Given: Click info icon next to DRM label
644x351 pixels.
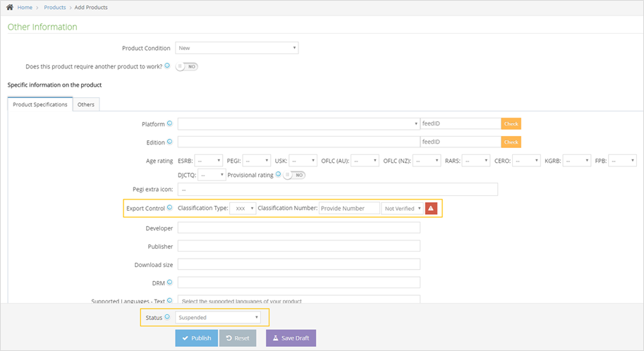Looking at the screenshot, I should pyautogui.click(x=169, y=282).
